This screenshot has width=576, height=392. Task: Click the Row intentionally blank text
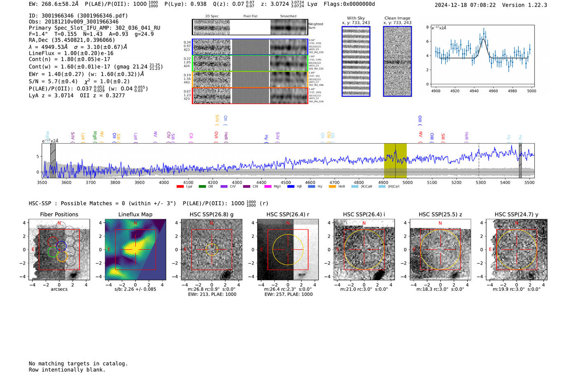tap(67, 370)
